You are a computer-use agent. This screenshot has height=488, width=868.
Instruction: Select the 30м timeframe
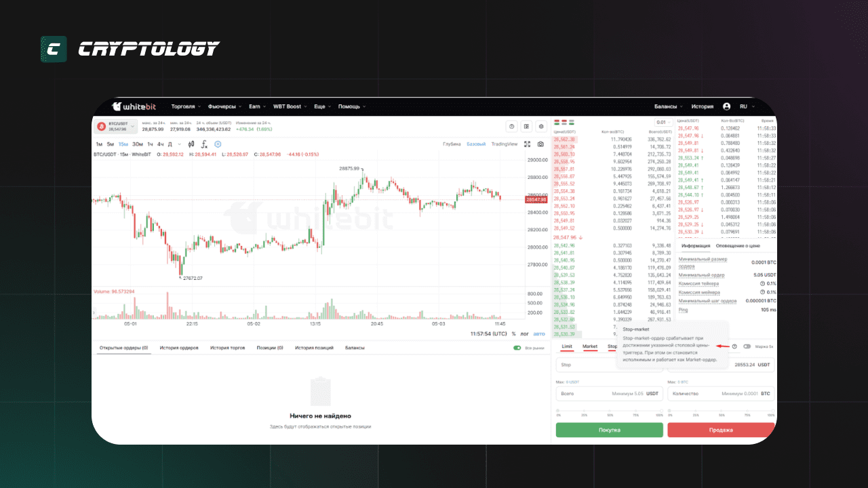click(138, 144)
